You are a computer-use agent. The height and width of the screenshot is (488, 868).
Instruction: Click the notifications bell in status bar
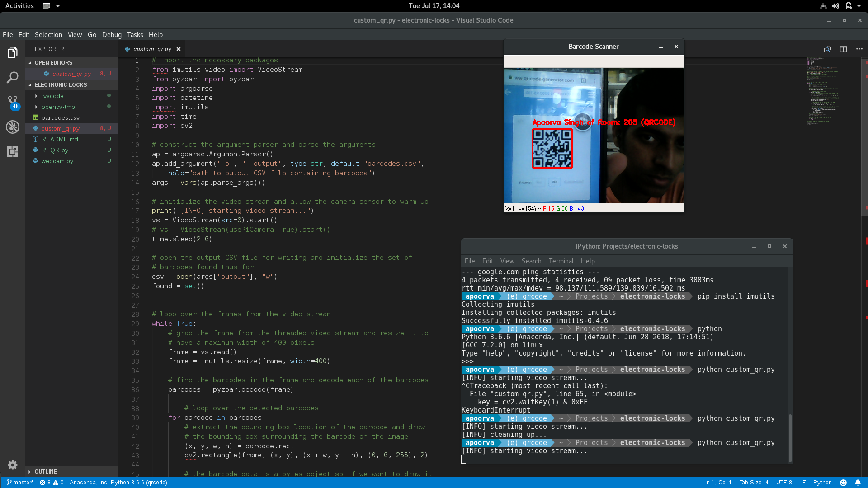click(858, 483)
